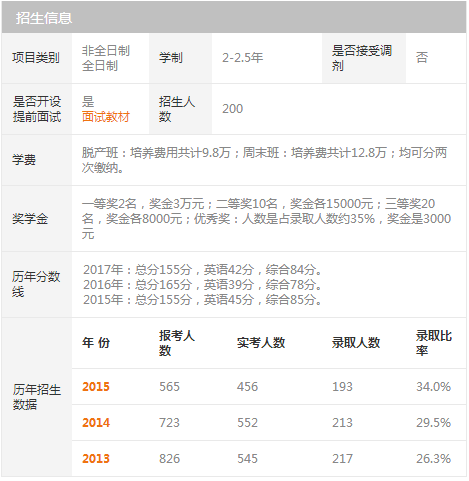Click the 项目类别 label cell

click(37, 58)
